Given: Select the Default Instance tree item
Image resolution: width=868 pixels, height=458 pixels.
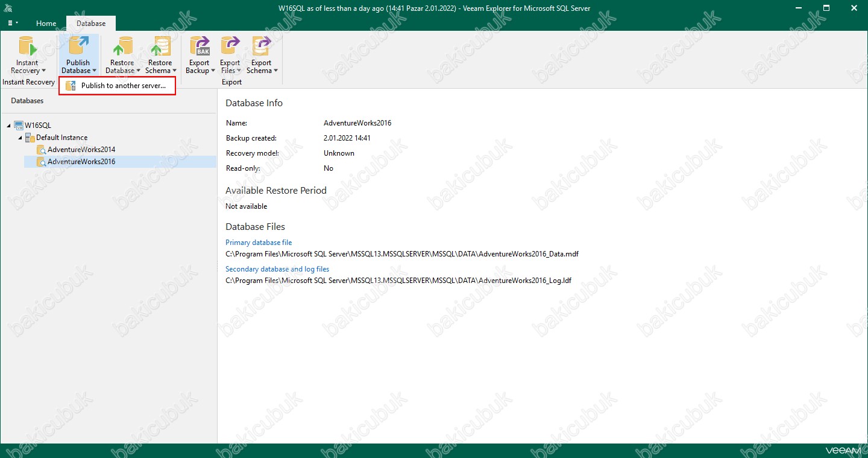Looking at the screenshot, I should pyautogui.click(x=61, y=138).
